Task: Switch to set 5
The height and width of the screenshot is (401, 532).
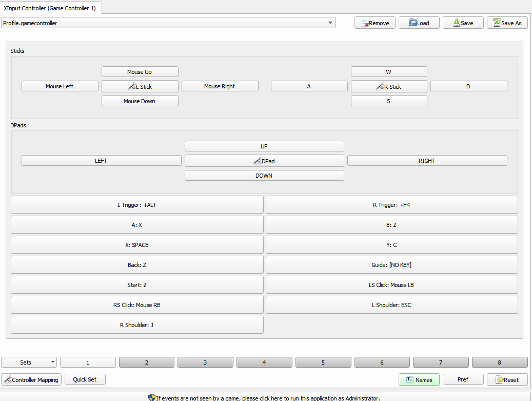Action: [x=323, y=362]
